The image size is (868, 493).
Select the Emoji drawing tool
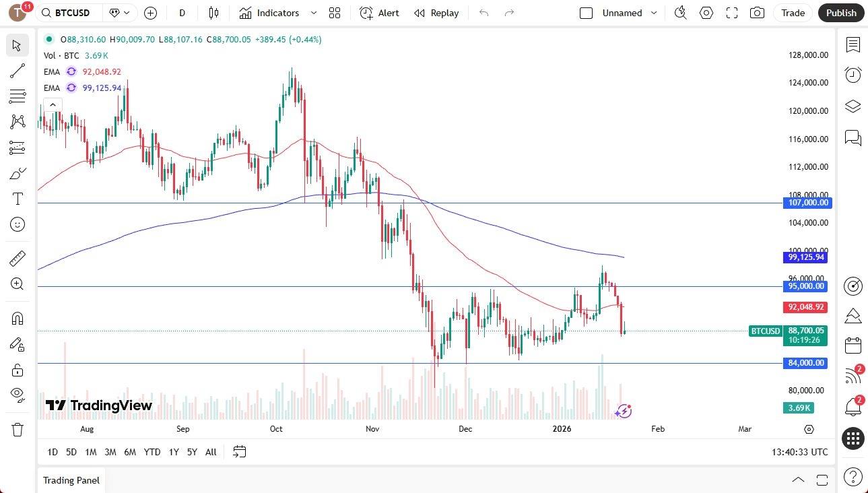(x=18, y=224)
